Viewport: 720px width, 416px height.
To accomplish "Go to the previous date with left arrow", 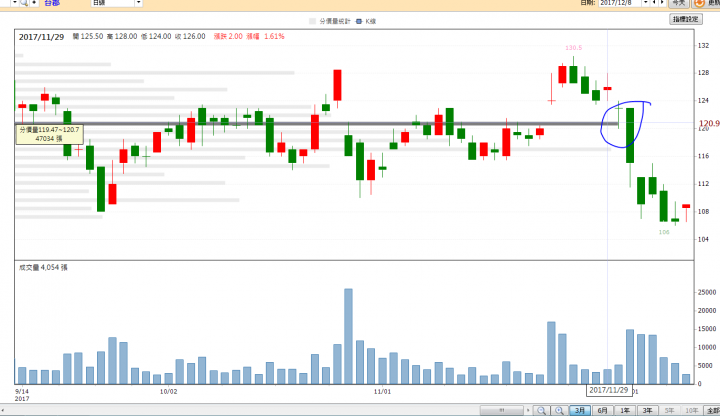I will [654, 3].
